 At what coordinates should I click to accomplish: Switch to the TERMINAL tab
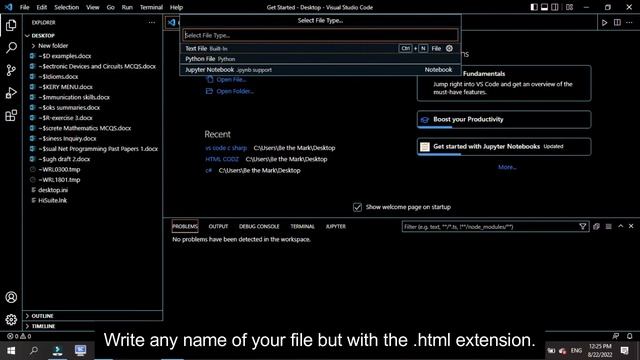click(x=302, y=227)
